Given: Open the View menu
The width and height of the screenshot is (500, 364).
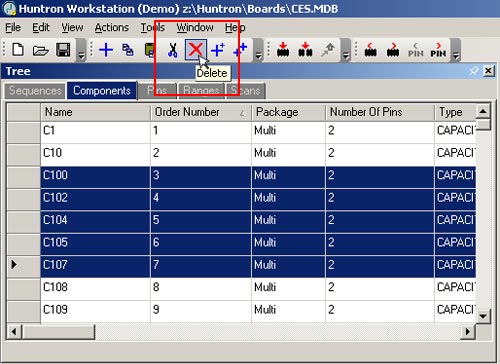Looking at the screenshot, I should click(x=72, y=27).
